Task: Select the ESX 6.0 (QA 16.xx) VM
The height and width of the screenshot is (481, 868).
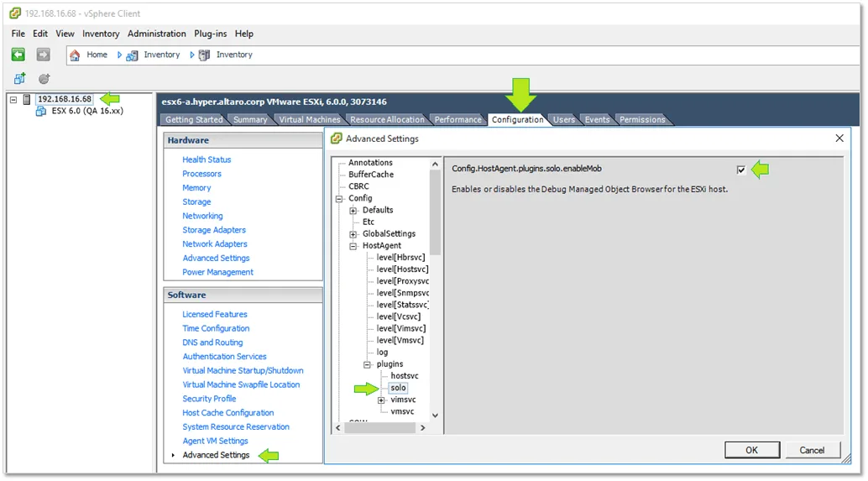Action: 87,111
